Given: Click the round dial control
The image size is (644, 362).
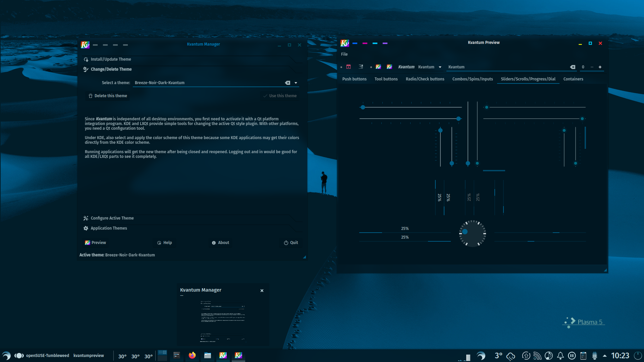Looking at the screenshot, I should (x=472, y=233).
